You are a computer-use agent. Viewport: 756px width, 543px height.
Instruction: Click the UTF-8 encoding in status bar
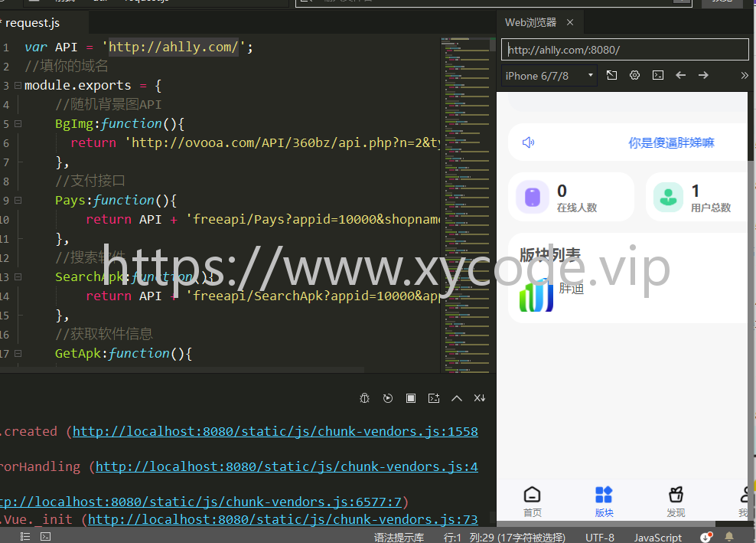coord(600,537)
